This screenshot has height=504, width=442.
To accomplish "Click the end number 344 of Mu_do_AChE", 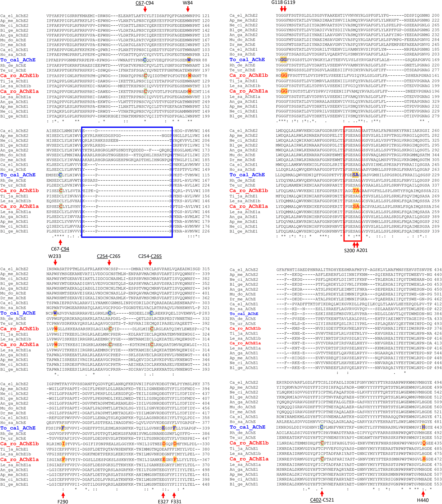I will pyautogui.click(x=436, y=155).
